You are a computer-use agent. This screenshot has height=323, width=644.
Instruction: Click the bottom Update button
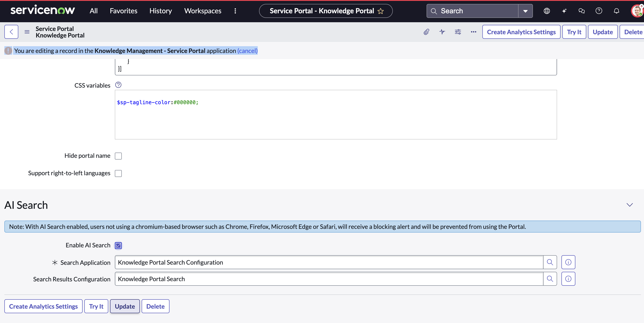click(x=125, y=306)
